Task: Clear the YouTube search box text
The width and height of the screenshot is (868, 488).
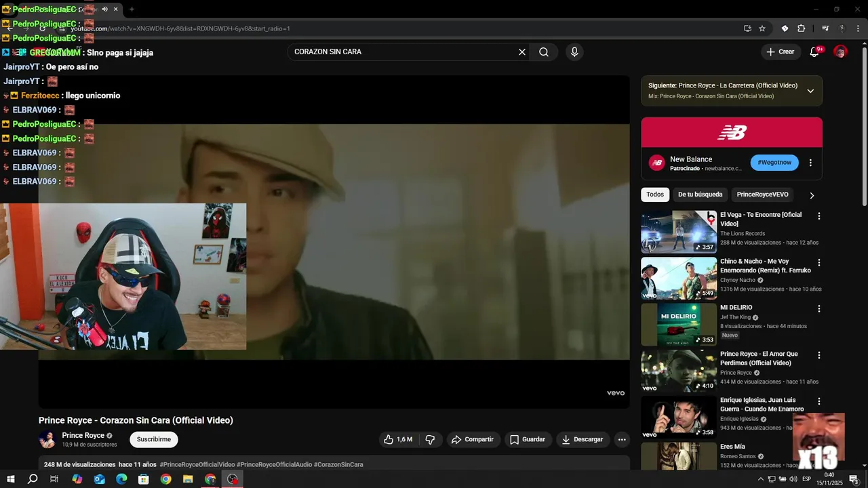Action: [x=522, y=52]
